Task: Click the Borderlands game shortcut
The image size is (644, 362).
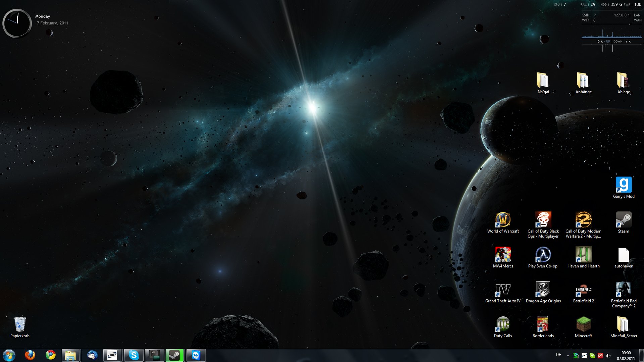Action: click(543, 324)
